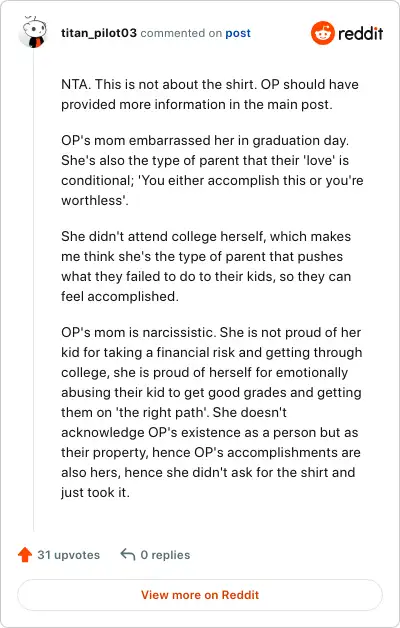The image size is (400, 628).
Task: Click the 'reddit' wordmark text
Action: [x=360, y=33]
